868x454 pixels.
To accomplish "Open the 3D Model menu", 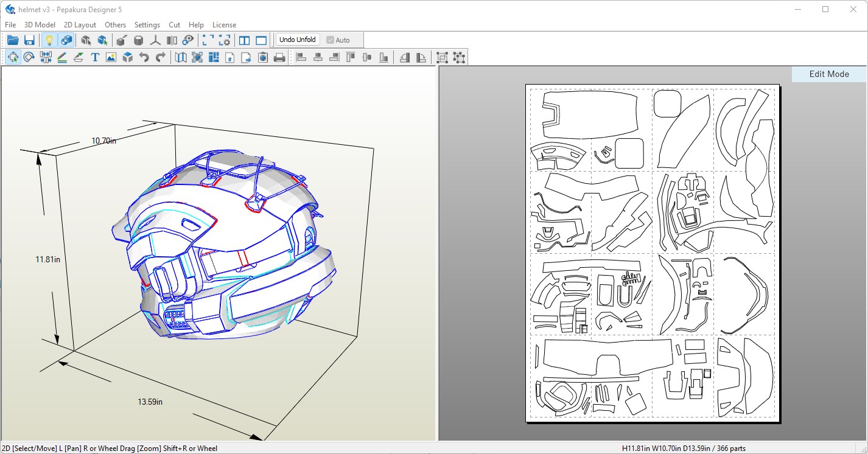I will coord(40,25).
